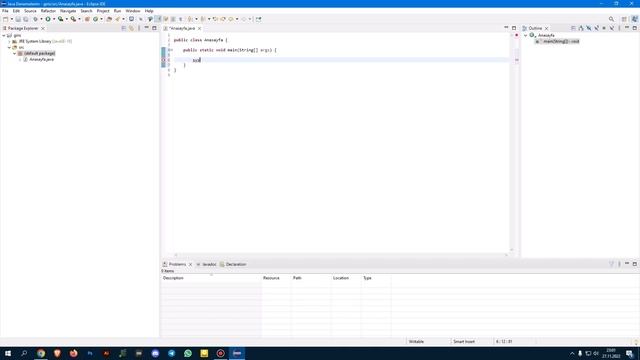Click the Last Edit Location icon

coord(215,19)
